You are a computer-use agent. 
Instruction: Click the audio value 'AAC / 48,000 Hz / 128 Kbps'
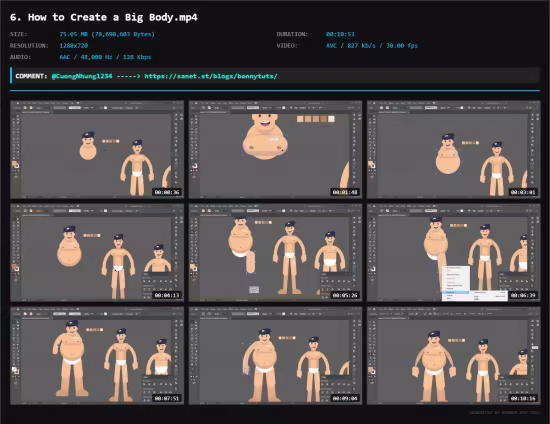point(105,57)
